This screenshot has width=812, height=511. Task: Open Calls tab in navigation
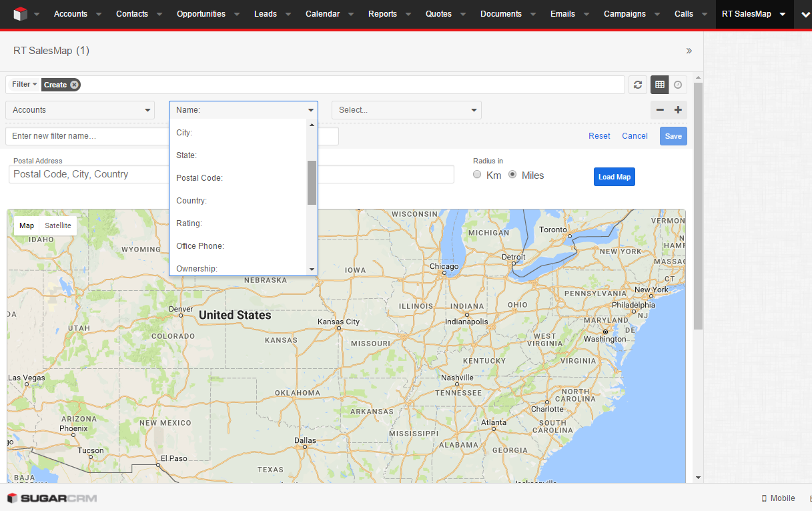(684, 14)
